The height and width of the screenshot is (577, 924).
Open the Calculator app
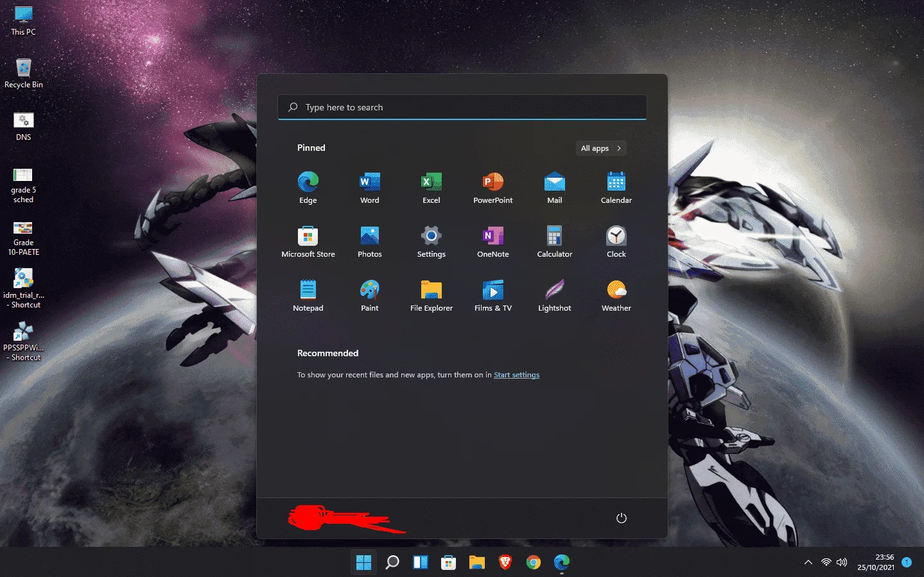tap(555, 241)
